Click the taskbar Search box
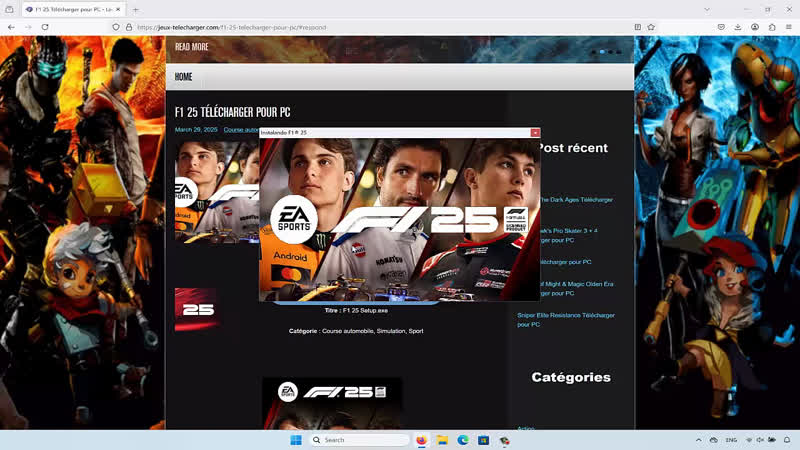The width and height of the screenshot is (800, 450). coord(360,440)
